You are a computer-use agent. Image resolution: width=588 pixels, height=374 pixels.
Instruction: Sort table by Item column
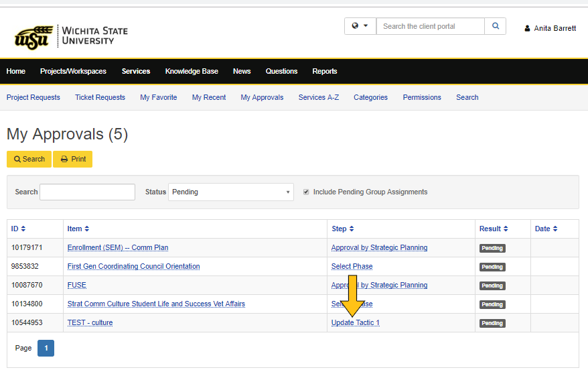pos(78,229)
